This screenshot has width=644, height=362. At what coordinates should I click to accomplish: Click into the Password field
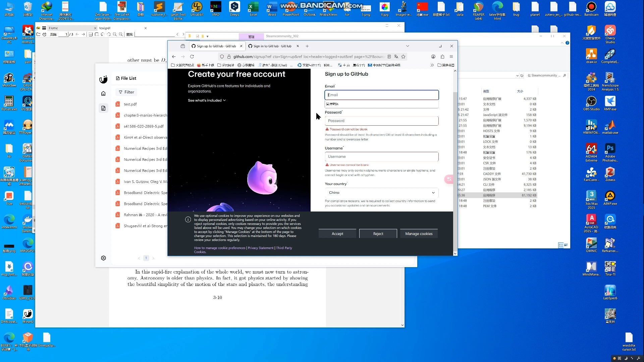click(x=381, y=121)
